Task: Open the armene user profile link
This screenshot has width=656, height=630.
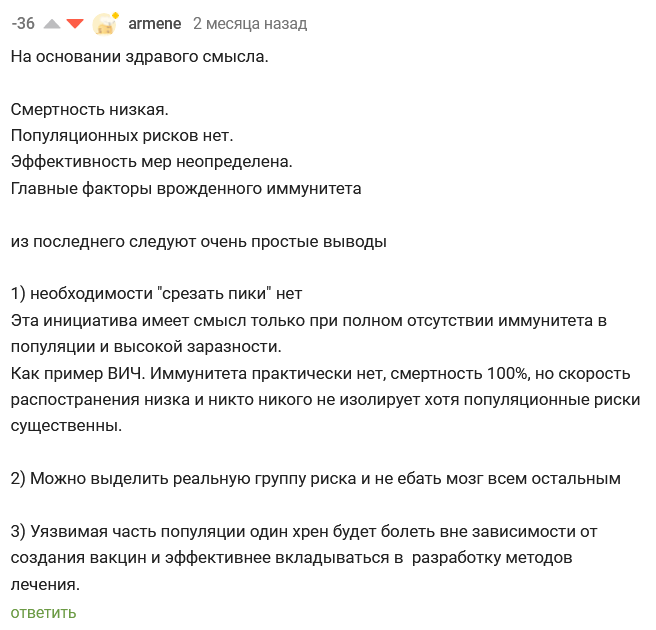Action: (154, 23)
